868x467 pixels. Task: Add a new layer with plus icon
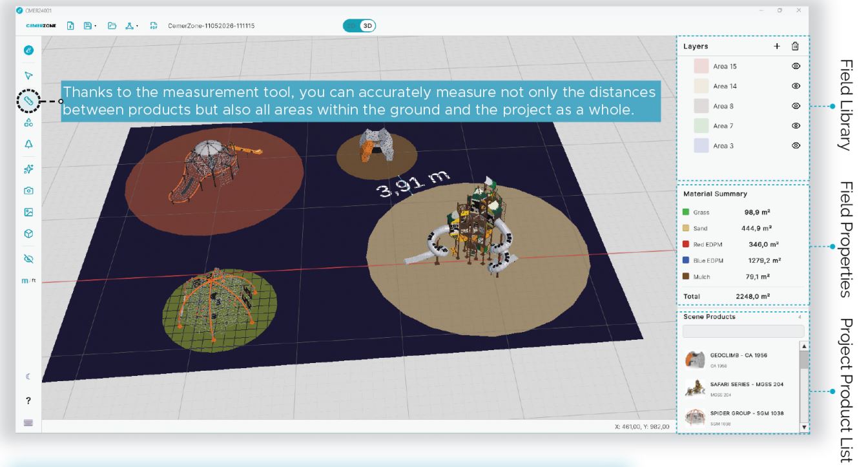[777, 46]
